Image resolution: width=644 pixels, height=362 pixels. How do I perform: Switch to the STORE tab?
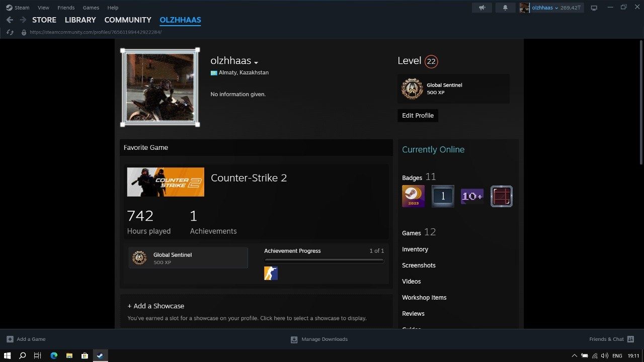[x=44, y=20]
